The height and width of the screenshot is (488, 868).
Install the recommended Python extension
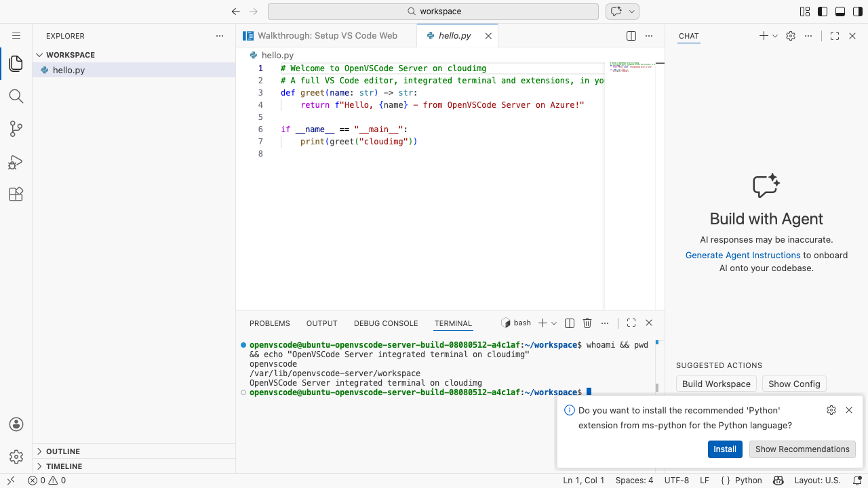click(x=725, y=449)
